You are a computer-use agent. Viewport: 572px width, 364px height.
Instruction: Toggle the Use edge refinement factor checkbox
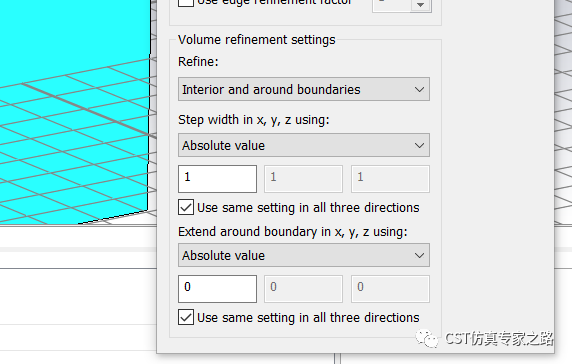(x=186, y=3)
